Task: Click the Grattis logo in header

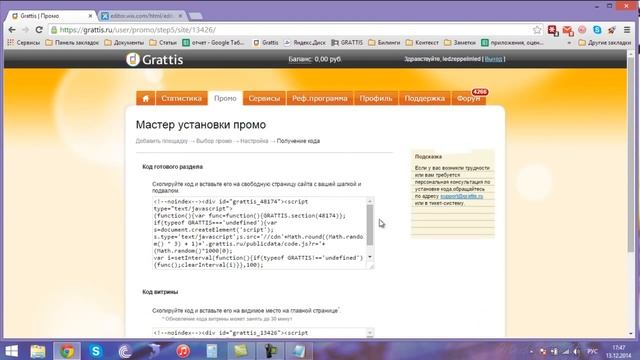Action: click(155, 60)
